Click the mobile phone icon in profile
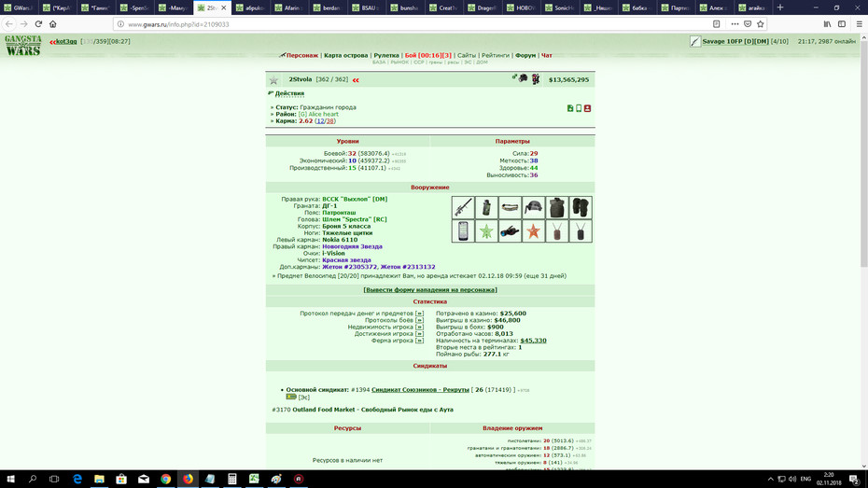 pyautogui.click(x=579, y=108)
